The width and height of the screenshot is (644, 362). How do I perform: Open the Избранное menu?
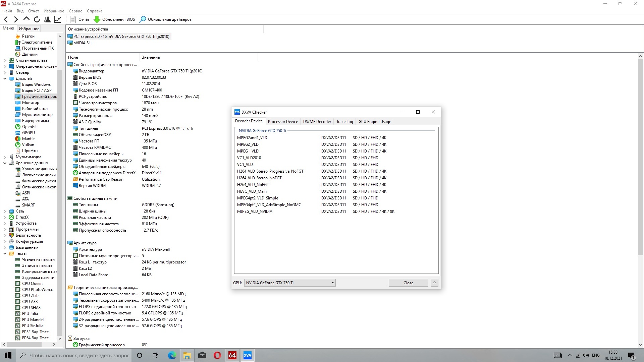[x=54, y=11]
